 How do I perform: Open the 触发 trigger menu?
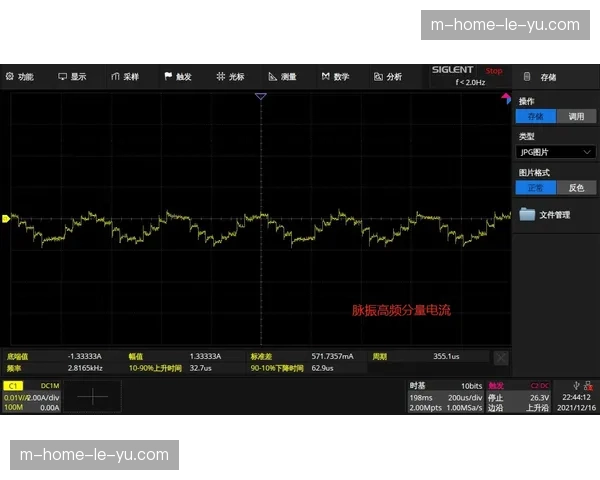pyautogui.click(x=178, y=77)
